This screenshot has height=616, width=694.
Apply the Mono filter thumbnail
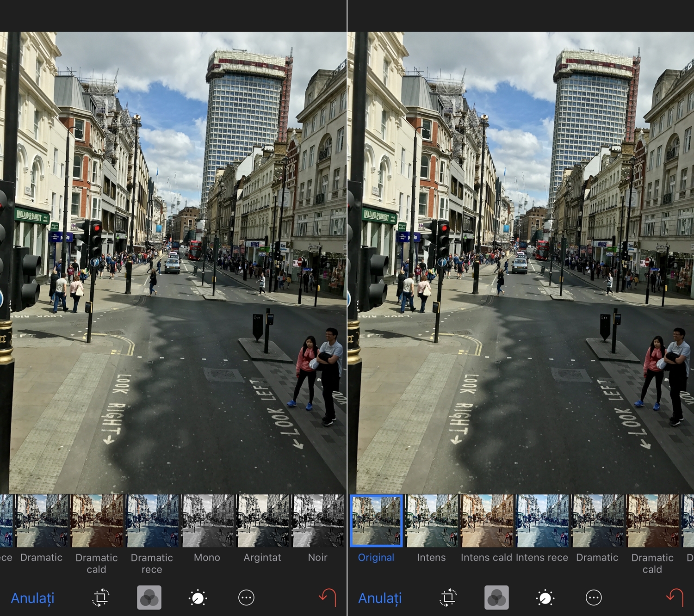click(207, 521)
